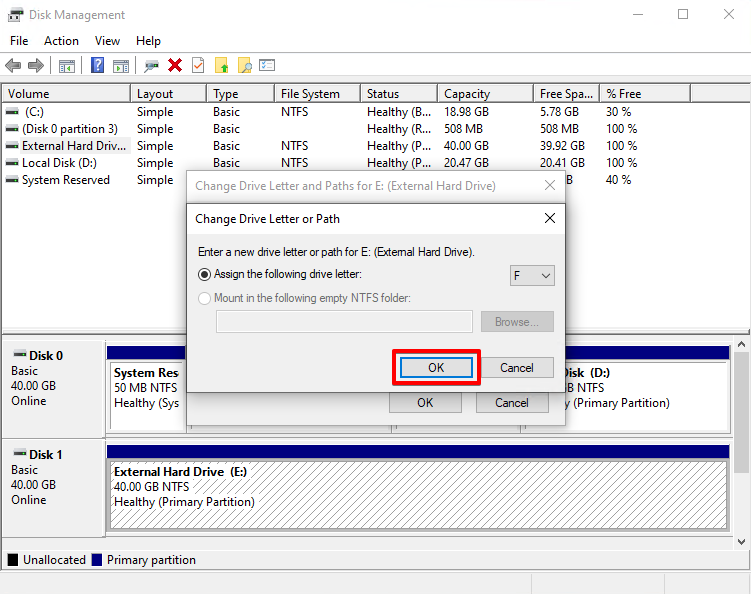Click the folder with green arrow icon

(221, 65)
